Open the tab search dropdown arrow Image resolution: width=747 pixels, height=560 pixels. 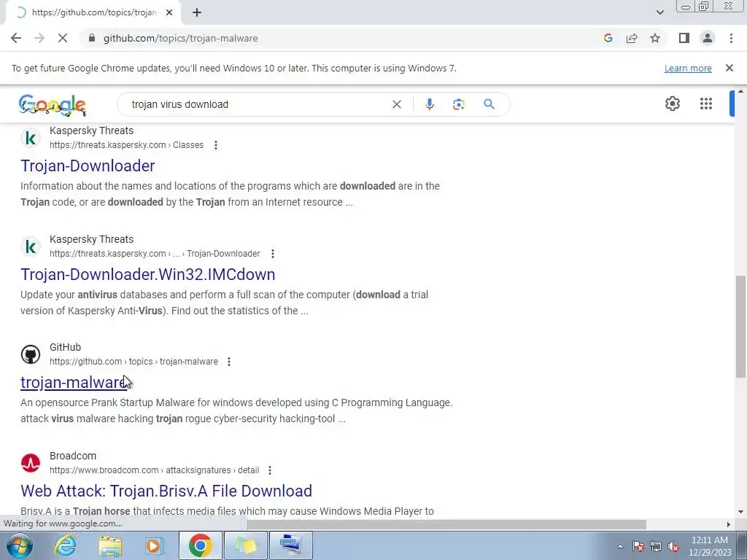(659, 13)
